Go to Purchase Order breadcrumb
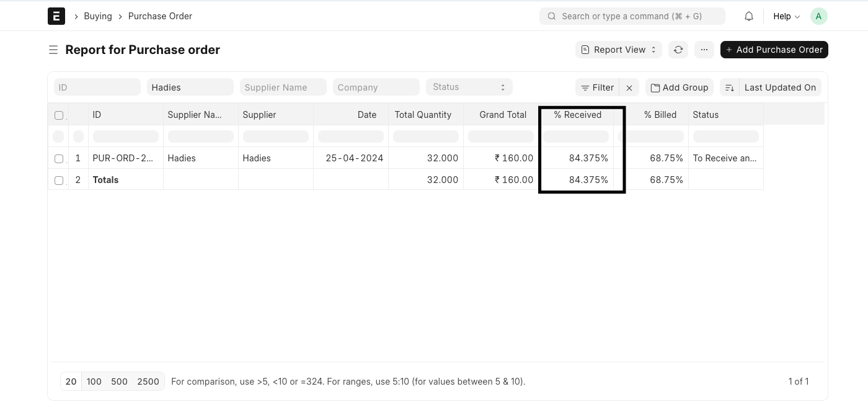868x407 pixels. (x=160, y=16)
